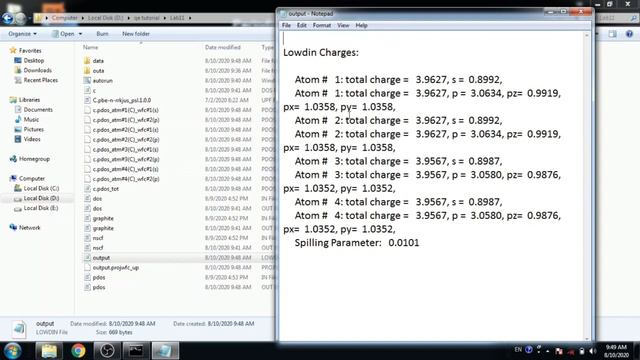Select Network in navigation pane
Viewport: 640px width, 360px height.
(x=29, y=227)
